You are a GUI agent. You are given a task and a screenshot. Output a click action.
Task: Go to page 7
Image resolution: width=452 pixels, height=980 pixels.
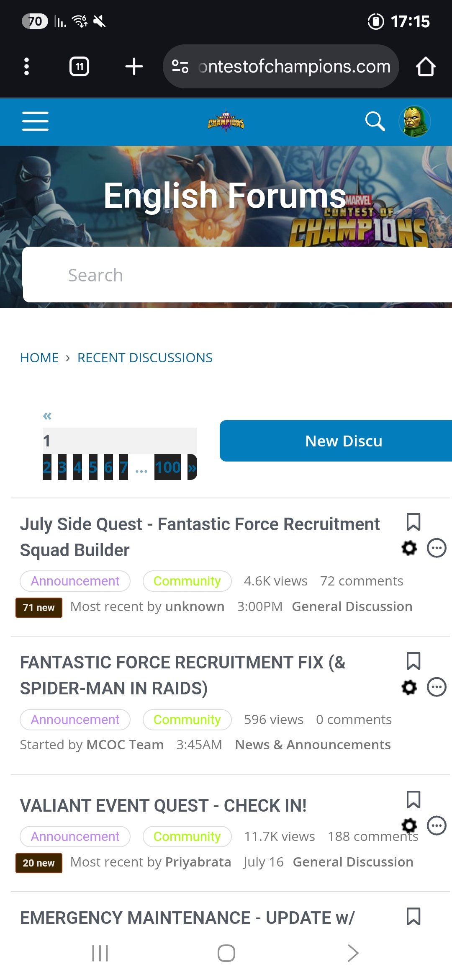[123, 467]
